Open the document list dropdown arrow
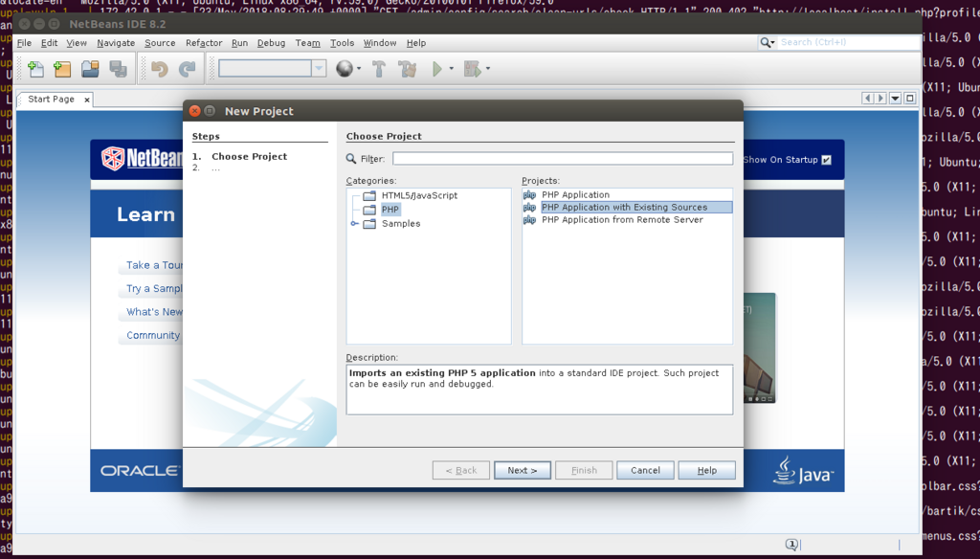This screenshot has height=559, width=980. point(895,99)
